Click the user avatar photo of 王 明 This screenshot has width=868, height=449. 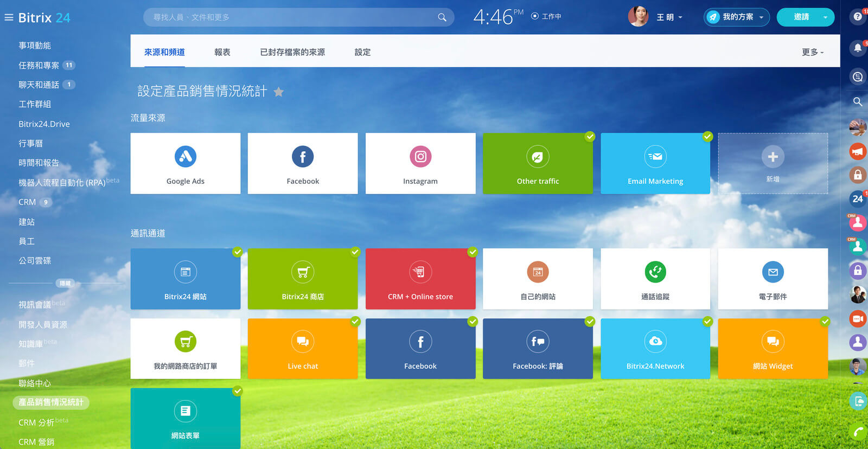638,17
